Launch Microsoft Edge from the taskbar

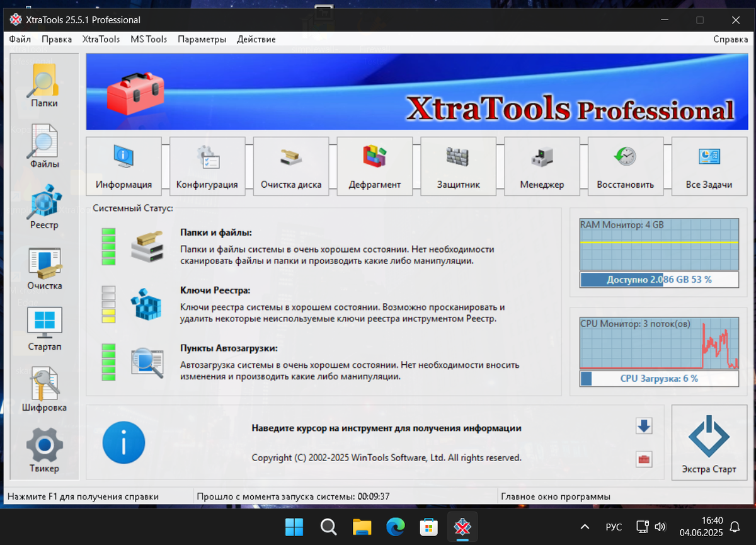click(396, 527)
